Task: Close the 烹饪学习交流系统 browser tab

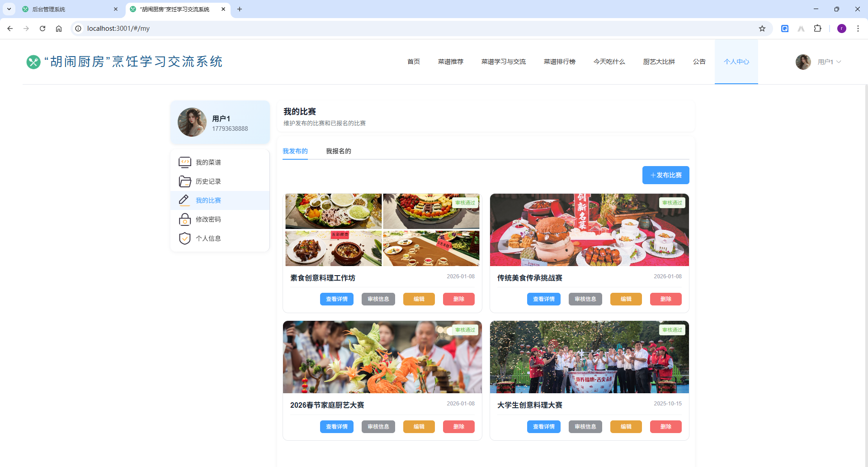Action: [x=223, y=9]
